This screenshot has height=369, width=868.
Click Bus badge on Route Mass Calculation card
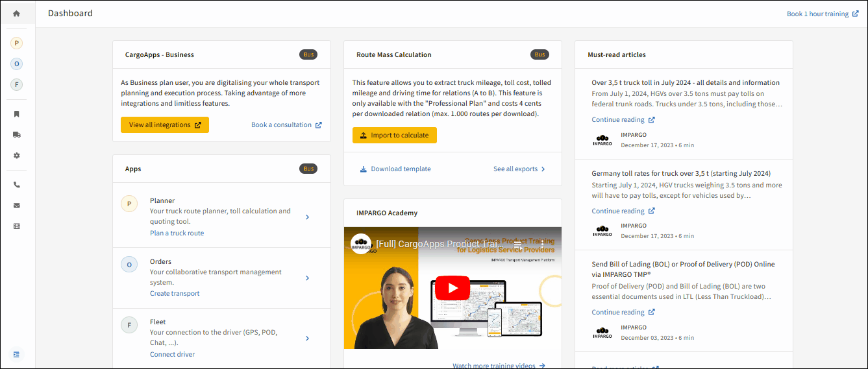click(x=539, y=54)
